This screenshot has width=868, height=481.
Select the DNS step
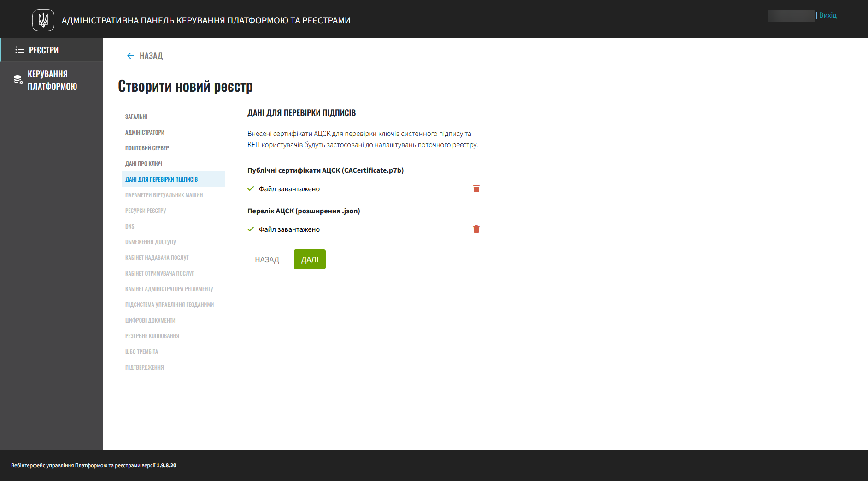[130, 226]
